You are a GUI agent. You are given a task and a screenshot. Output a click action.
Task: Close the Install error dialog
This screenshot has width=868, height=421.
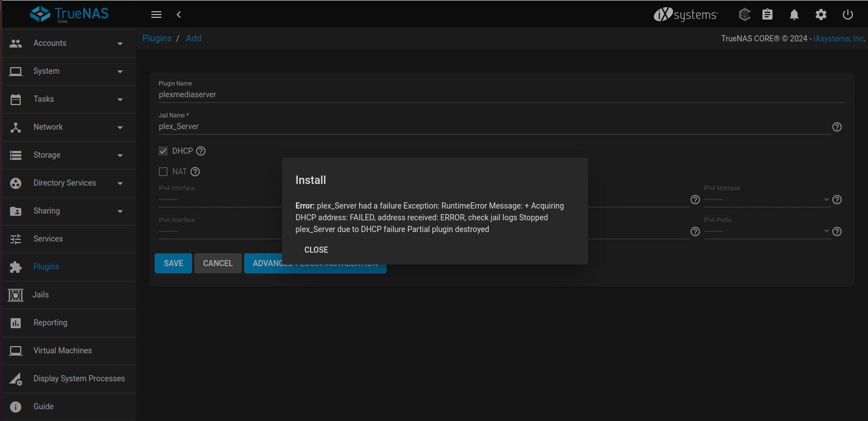(x=316, y=250)
